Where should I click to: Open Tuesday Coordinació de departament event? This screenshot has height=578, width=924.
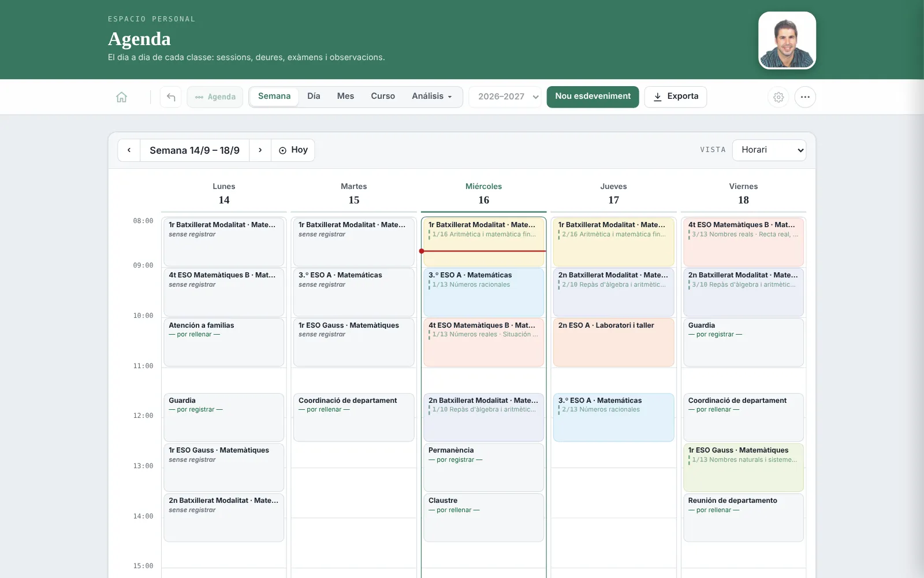(354, 417)
